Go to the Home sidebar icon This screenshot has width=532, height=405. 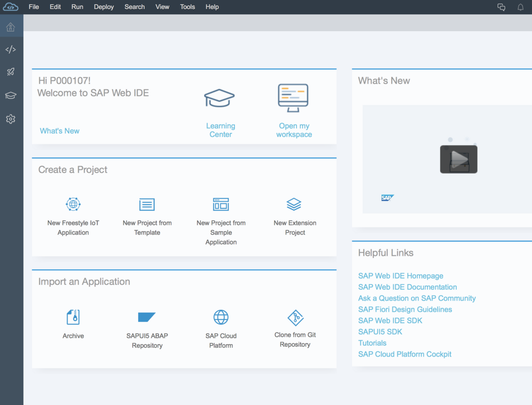(x=10, y=27)
